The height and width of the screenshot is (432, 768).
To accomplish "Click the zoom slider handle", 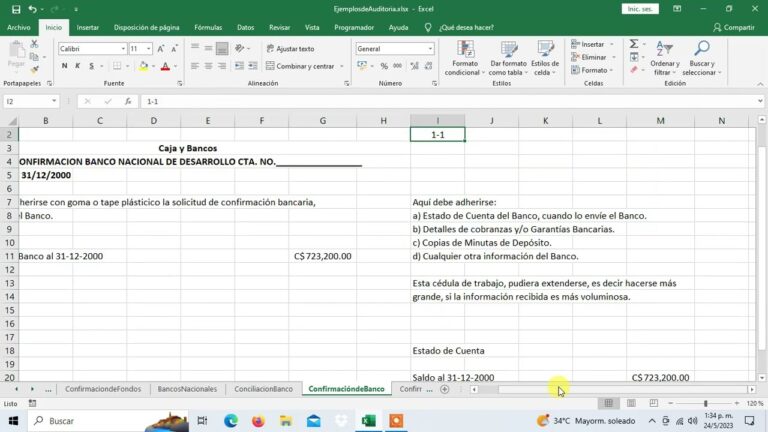I will coord(706,403).
